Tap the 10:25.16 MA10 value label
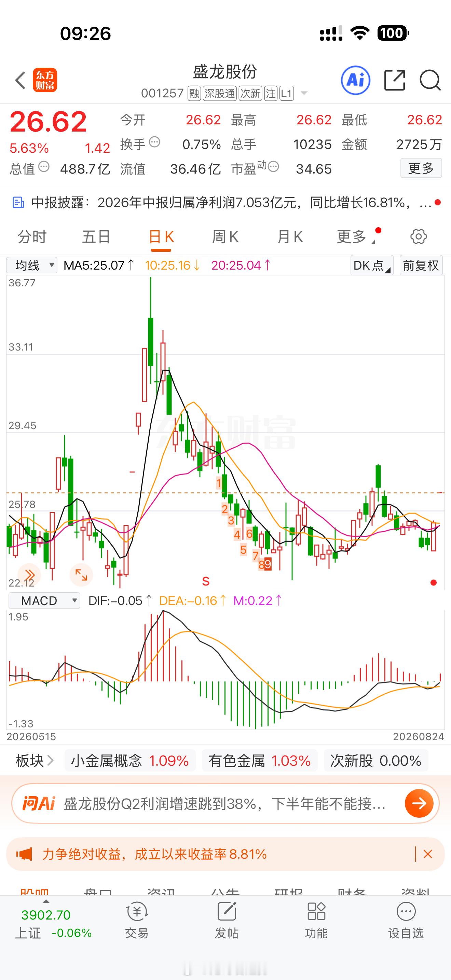The height and width of the screenshot is (980, 451). coord(173,265)
